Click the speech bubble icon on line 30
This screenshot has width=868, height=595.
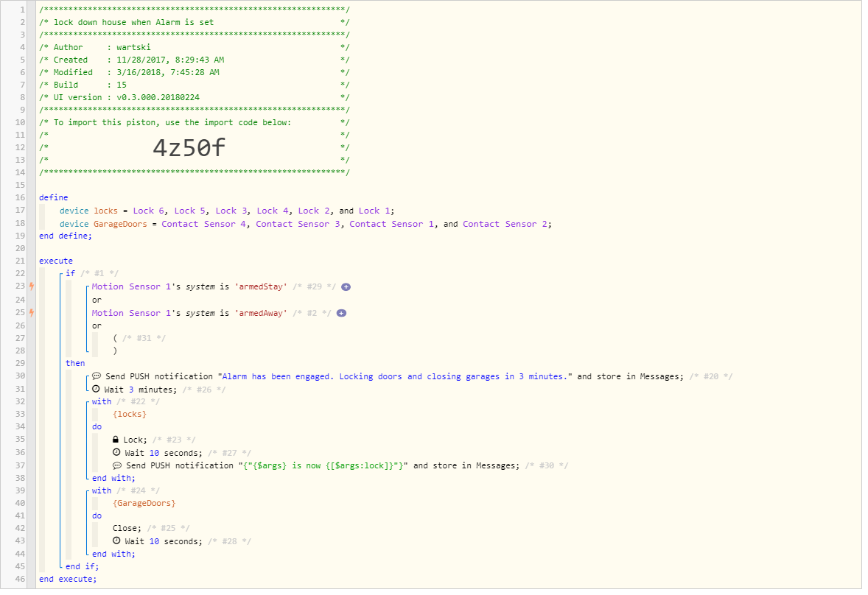point(97,376)
